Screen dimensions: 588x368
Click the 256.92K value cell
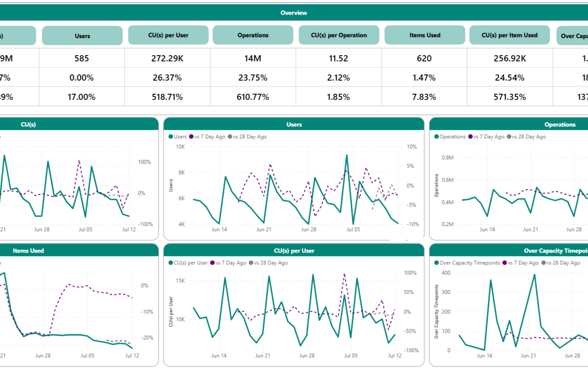[x=510, y=58]
